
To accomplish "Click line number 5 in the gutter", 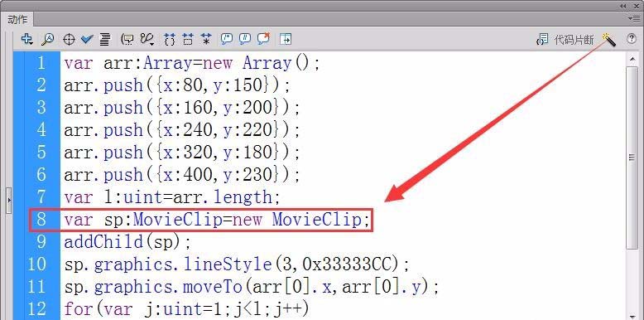I will click(41, 153).
